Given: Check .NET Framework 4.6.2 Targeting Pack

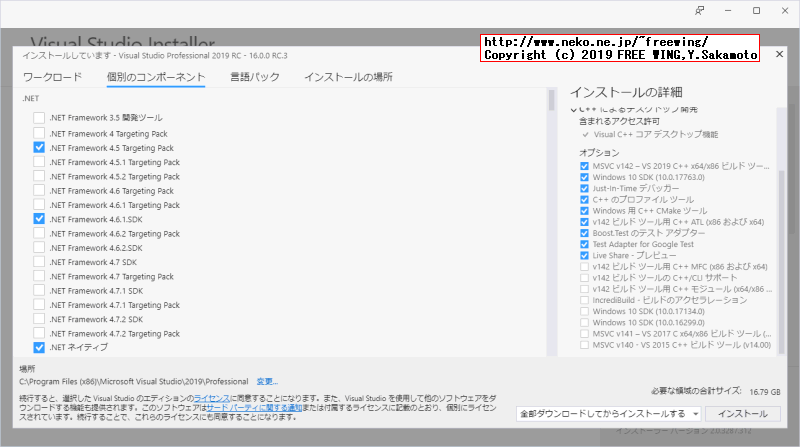Looking at the screenshot, I should pyautogui.click(x=39, y=233).
